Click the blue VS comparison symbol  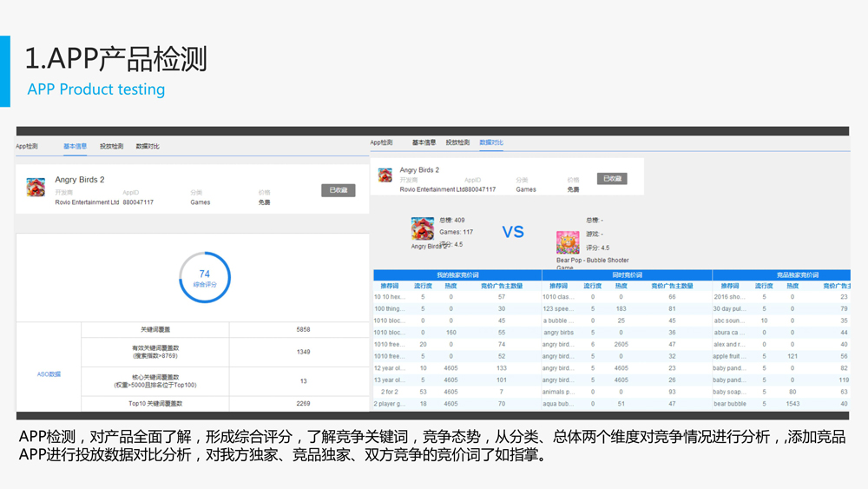pos(513,232)
